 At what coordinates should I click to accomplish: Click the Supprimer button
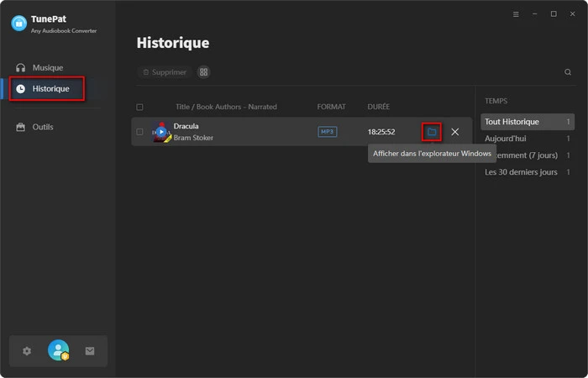pos(165,72)
